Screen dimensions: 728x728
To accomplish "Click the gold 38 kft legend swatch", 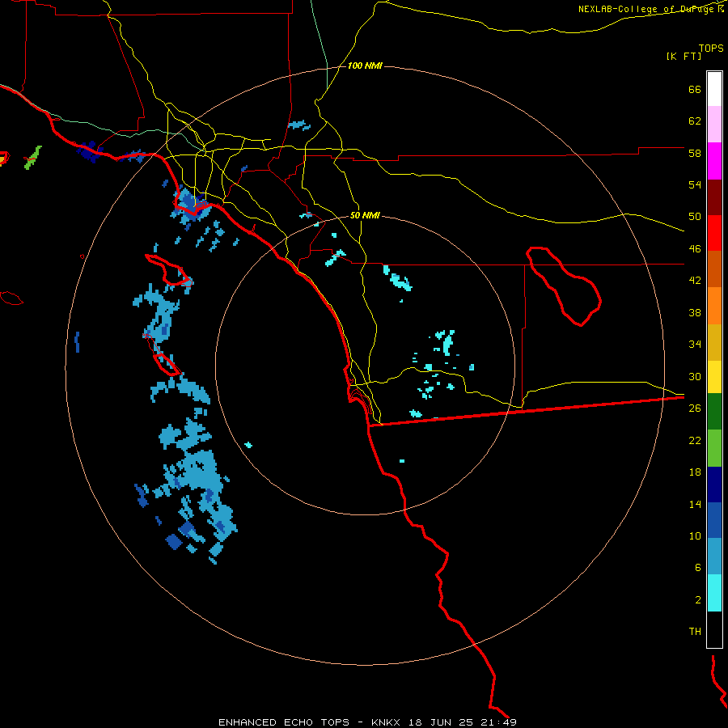I will [x=714, y=341].
